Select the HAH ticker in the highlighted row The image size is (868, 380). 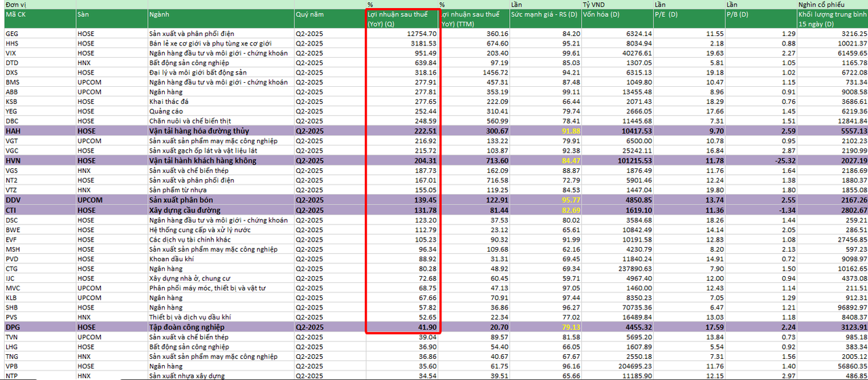coord(13,130)
